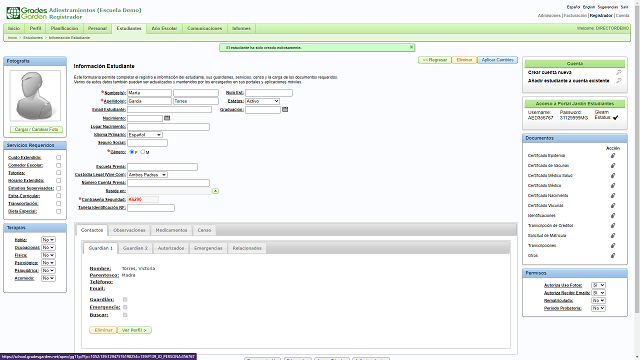Open the Estatus dropdown showing Activo
Viewport: 640px width, 360px height.
[x=262, y=101]
